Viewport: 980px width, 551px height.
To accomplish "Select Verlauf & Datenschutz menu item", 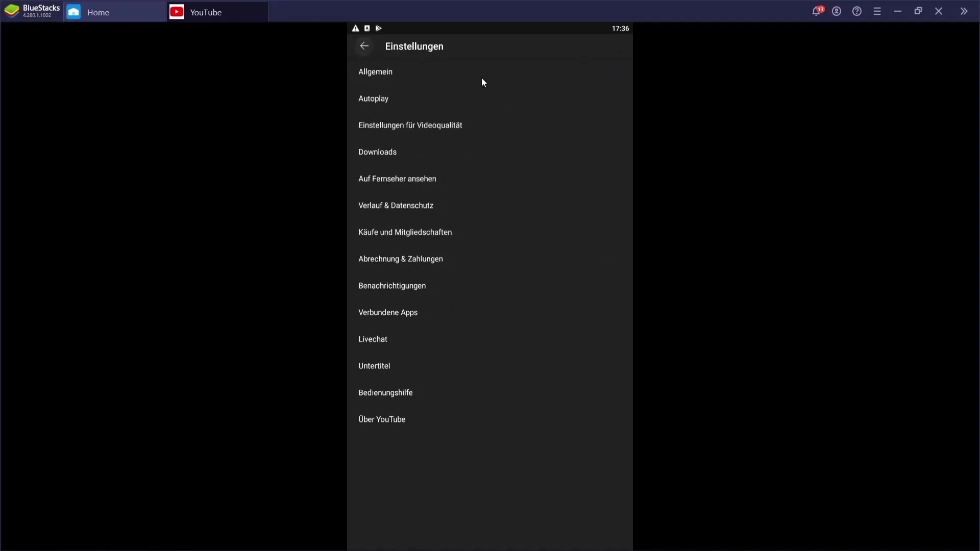I will pyautogui.click(x=396, y=205).
